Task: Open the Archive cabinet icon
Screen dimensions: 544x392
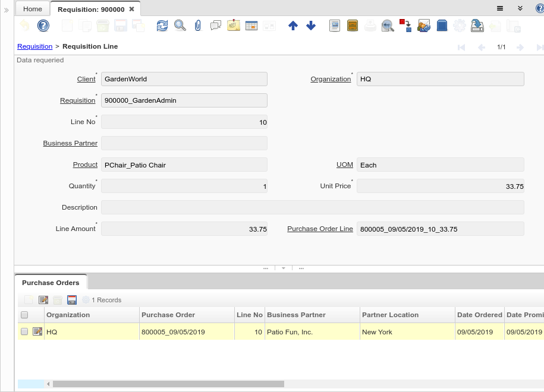Action: coord(353,26)
